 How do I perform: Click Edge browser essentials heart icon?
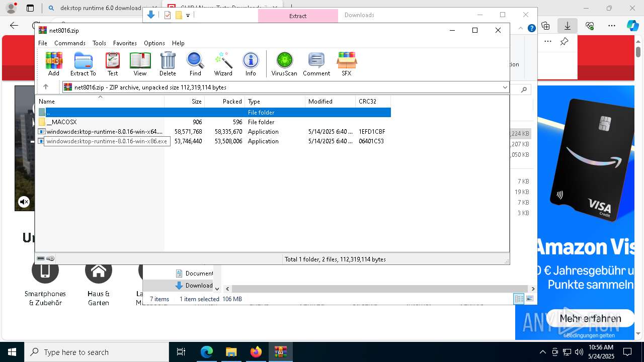pos(590,26)
